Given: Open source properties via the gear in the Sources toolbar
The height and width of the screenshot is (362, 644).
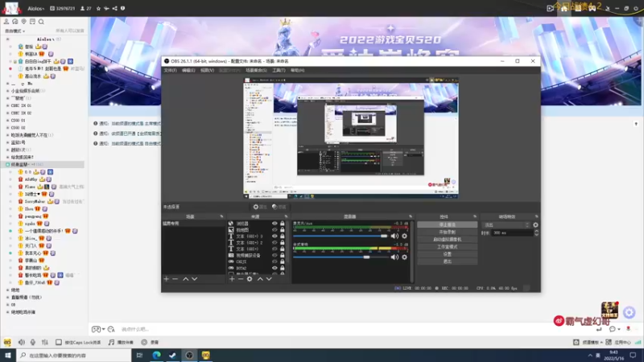Looking at the screenshot, I should (250, 279).
